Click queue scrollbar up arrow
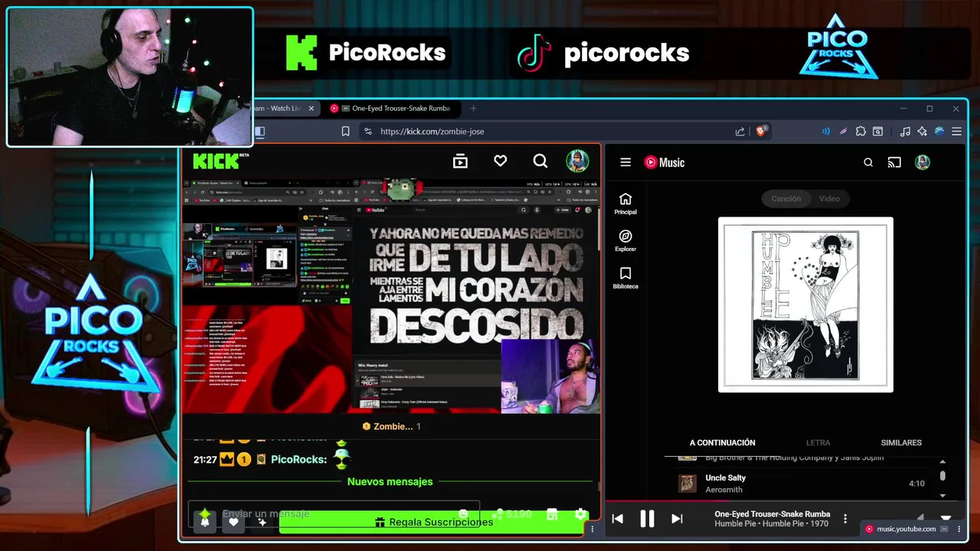This screenshot has height=551, width=980. pyautogui.click(x=942, y=461)
